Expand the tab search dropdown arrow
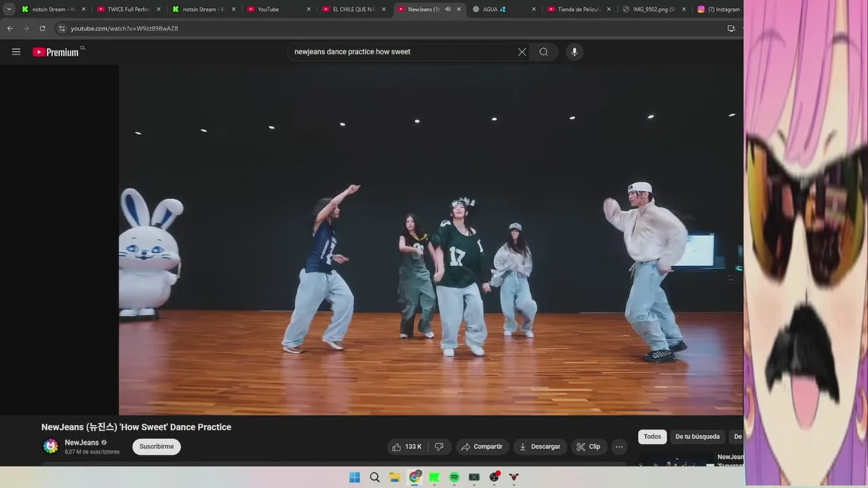 tap(9, 9)
